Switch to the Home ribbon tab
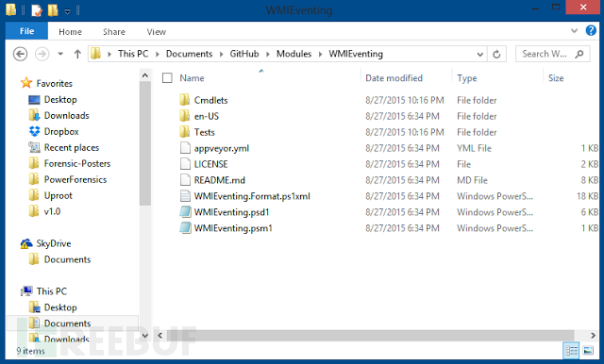Image resolution: width=604 pixels, height=364 pixels. click(70, 32)
